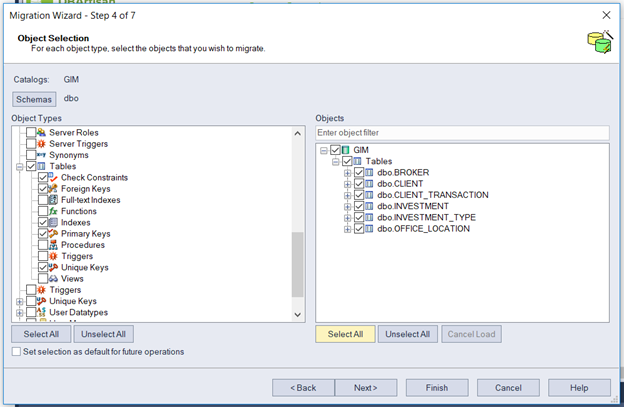This screenshot has width=624, height=407.
Task: Check the Views checkbox
Action: (x=43, y=278)
